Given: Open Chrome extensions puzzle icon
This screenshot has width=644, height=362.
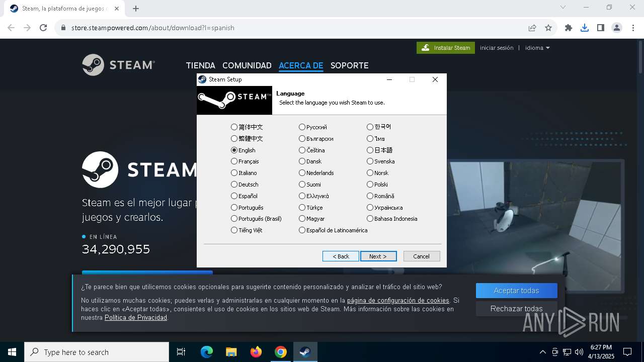Looking at the screenshot, I should point(569,28).
